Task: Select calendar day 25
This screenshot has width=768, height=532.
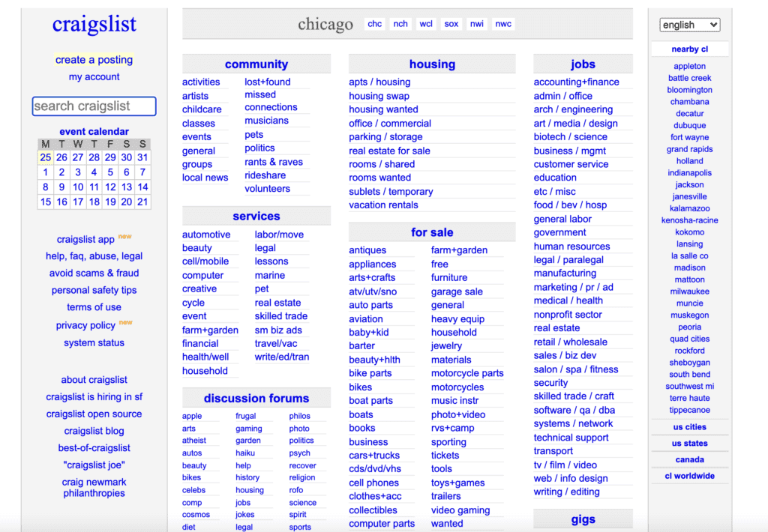Action: 46,157
